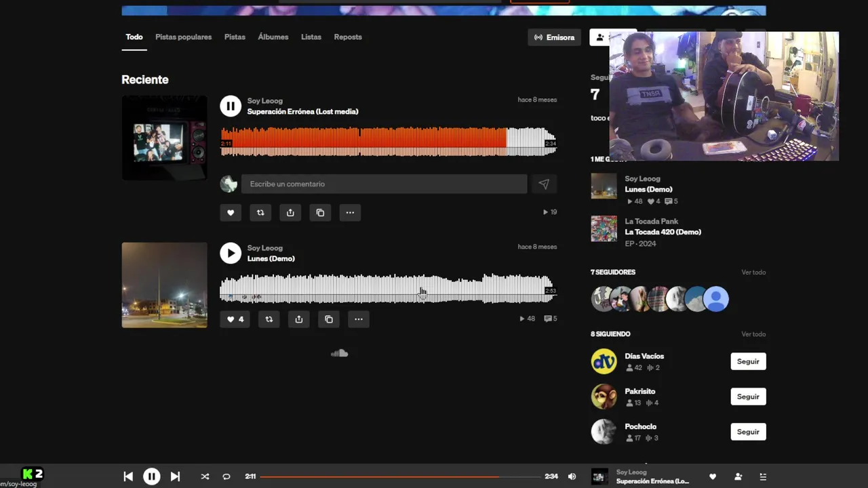Mute the volume speaker icon
Screen dimensions: 868x488
coord(572,476)
